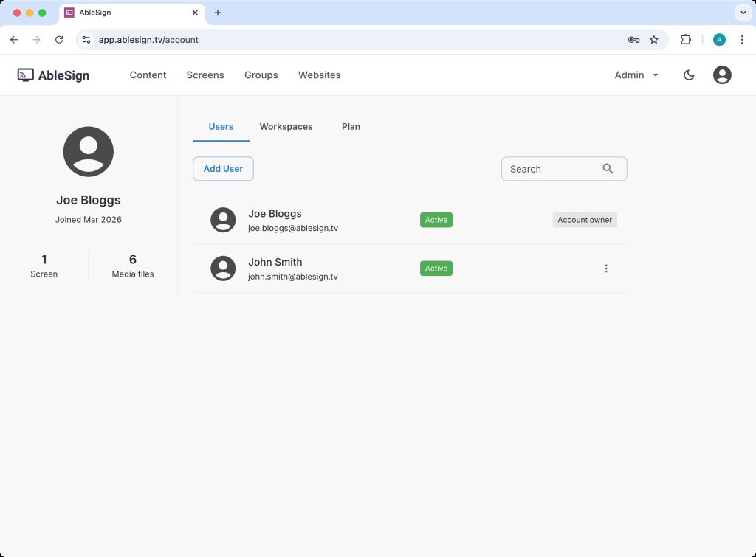Switch to the Plan tab
Viewport: 756px width, 557px height.
351,127
